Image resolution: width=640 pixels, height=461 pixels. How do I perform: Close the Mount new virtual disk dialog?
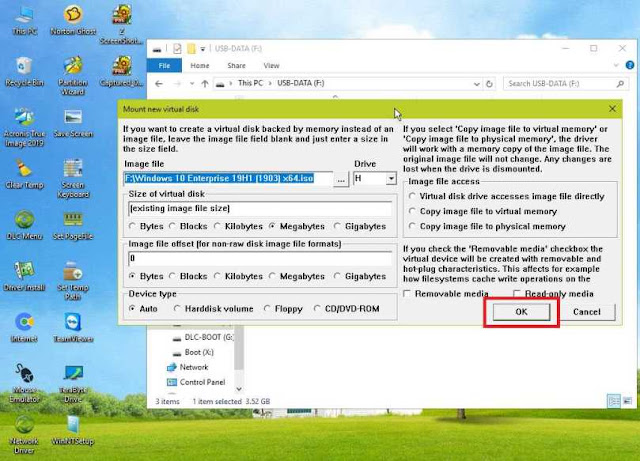click(x=612, y=109)
